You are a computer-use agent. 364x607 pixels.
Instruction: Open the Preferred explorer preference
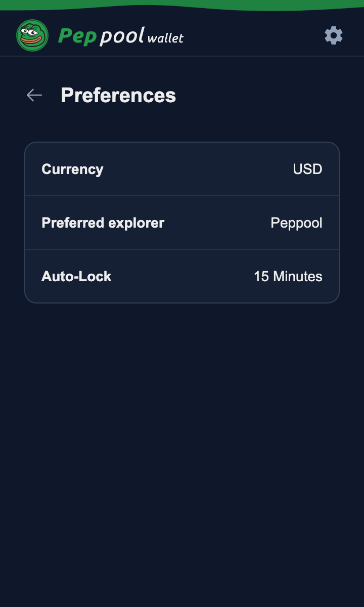(103, 223)
